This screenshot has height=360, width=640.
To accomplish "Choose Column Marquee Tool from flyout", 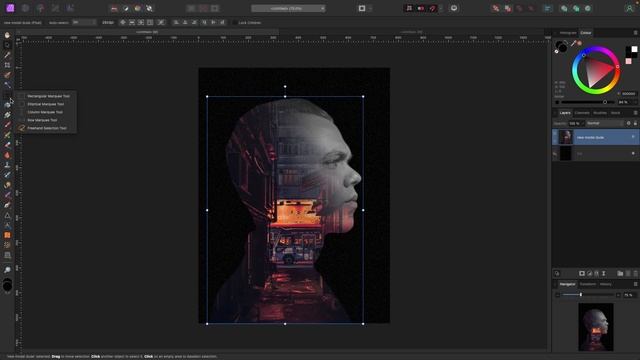I will coord(46,112).
